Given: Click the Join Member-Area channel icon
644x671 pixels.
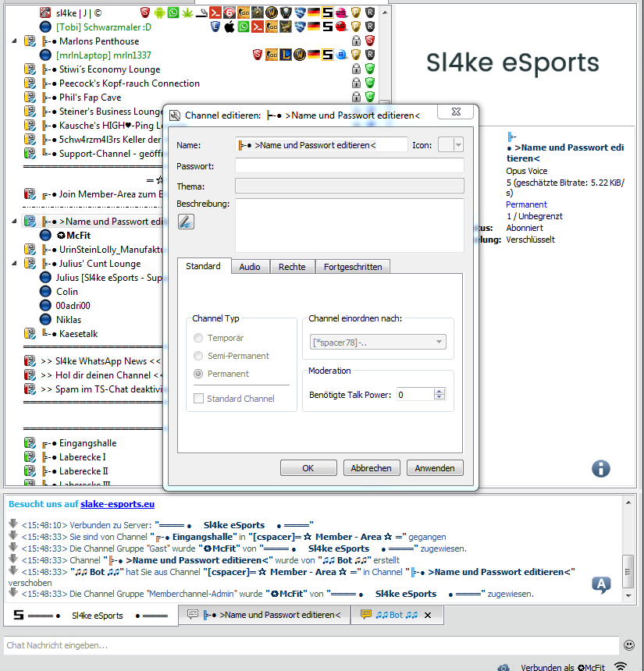Looking at the screenshot, I should coord(30,193).
